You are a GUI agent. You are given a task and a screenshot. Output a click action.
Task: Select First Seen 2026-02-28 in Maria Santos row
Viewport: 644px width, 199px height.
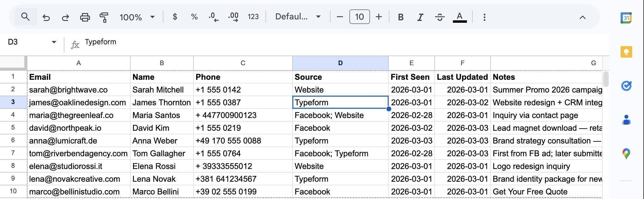click(x=412, y=115)
